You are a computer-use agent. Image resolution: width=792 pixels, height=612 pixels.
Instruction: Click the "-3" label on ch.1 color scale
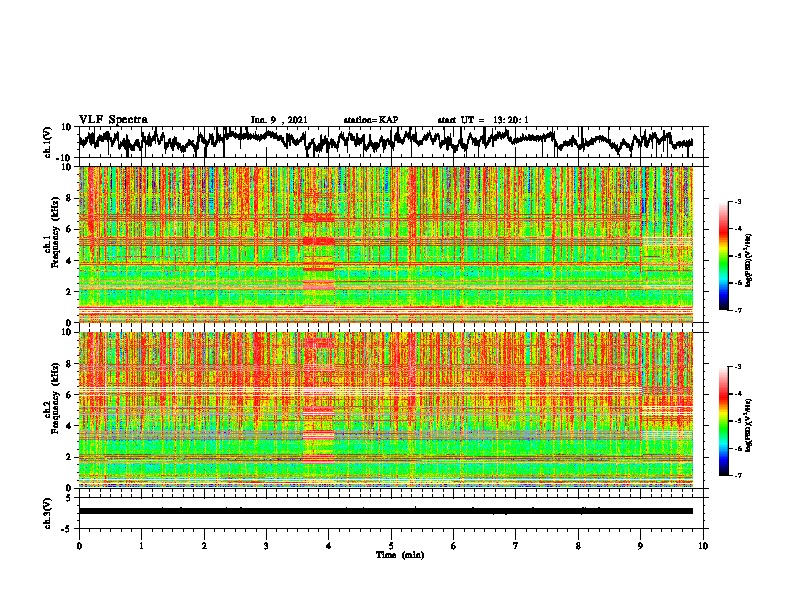(x=737, y=201)
